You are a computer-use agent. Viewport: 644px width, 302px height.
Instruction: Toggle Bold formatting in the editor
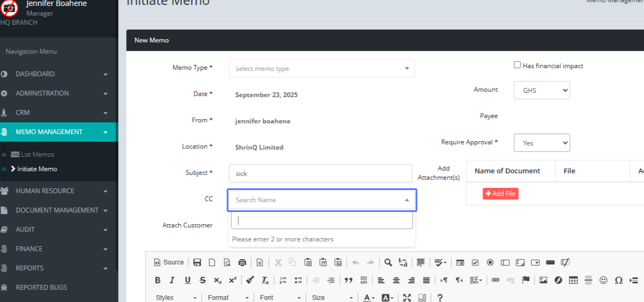158,280
